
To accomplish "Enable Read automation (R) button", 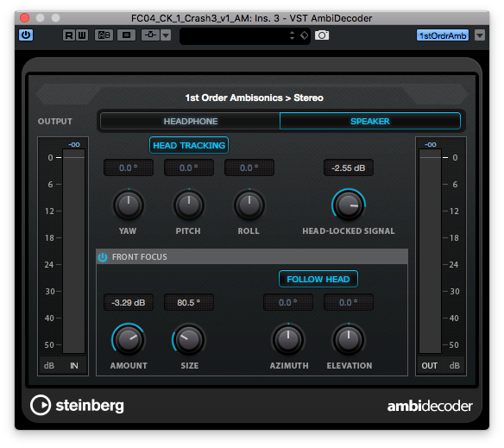I will tap(69, 35).
